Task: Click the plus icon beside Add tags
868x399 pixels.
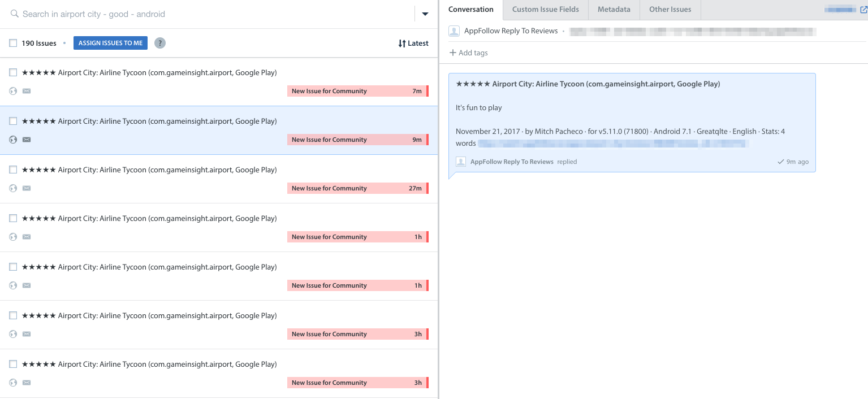Action: point(452,53)
